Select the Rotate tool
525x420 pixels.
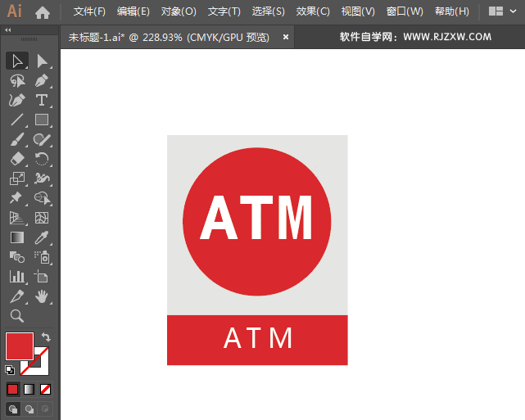[x=43, y=159]
